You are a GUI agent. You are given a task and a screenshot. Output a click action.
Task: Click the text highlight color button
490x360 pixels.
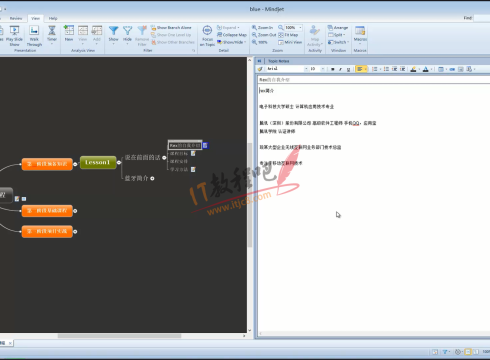click(413, 69)
